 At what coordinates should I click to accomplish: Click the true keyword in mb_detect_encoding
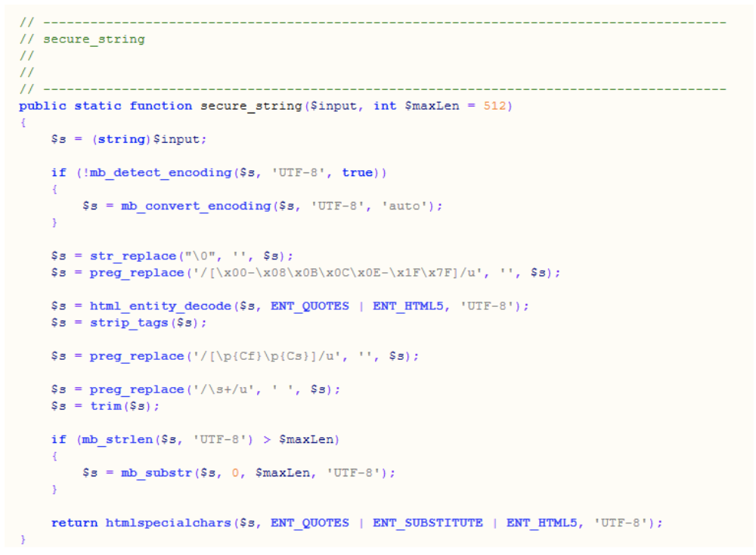(x=358, y=172)
